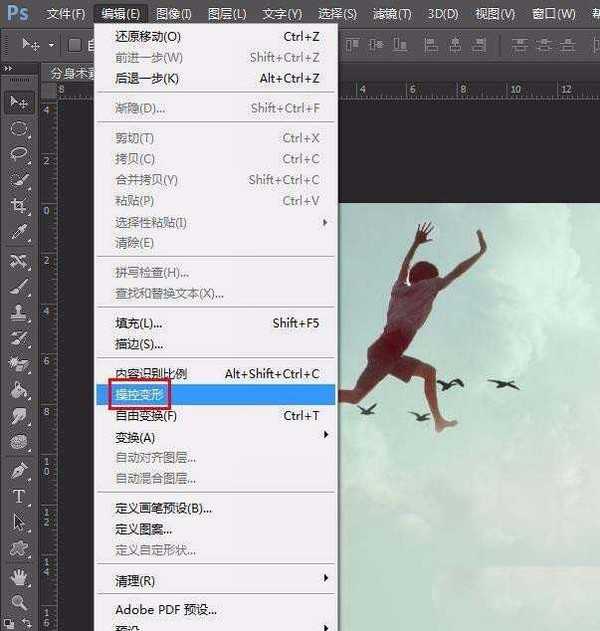Select the Zoom tool
The height and width of the screenshot is (631, 600).
tap(19, 603)
